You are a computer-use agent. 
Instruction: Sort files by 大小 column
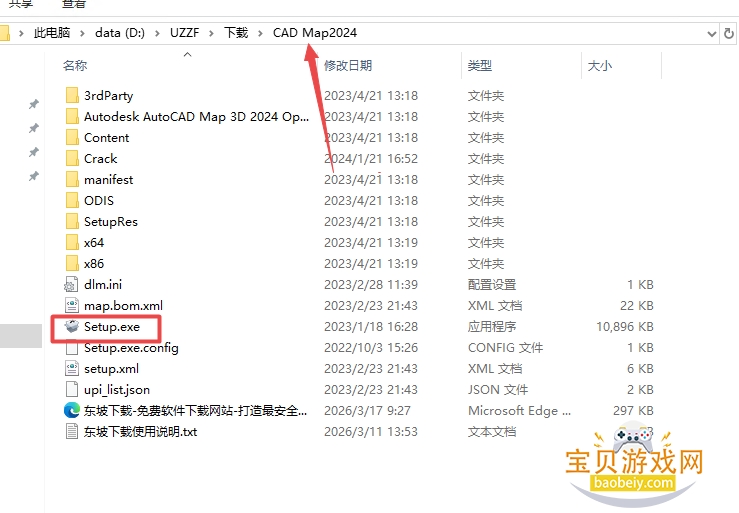(x=599, y=66)
